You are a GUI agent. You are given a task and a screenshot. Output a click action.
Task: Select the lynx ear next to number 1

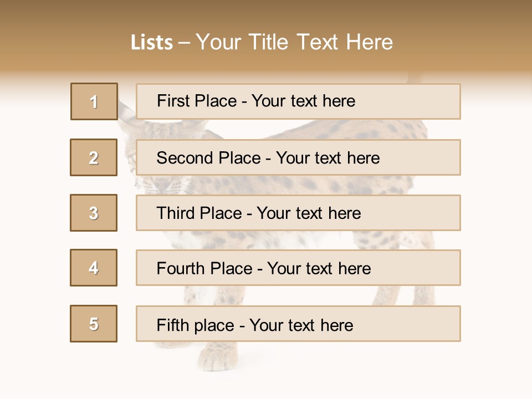(127, 112)
